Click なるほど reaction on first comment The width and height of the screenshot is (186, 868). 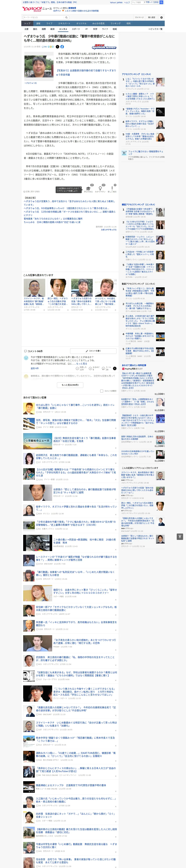tap(94, 368)
